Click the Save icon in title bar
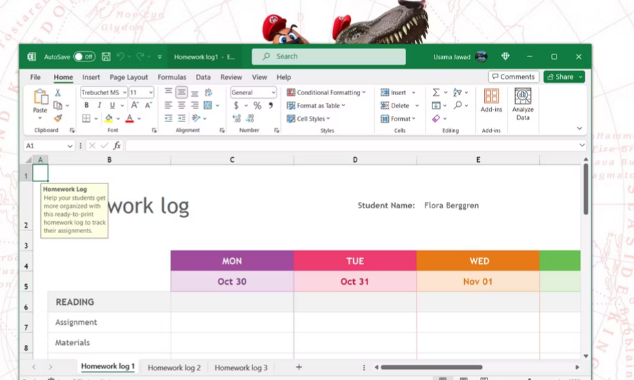 (106, 57)
